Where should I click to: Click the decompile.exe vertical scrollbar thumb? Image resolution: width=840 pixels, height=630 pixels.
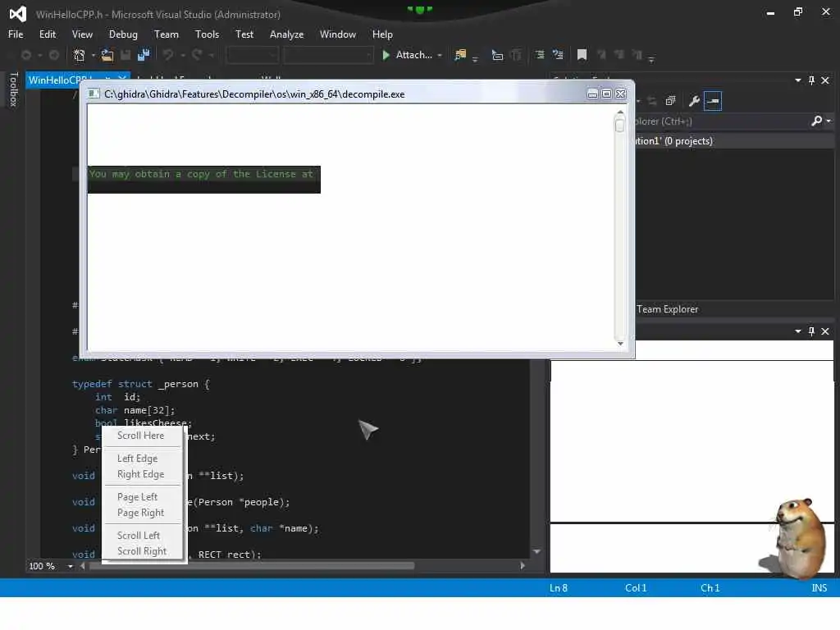[x=620, y=126]
